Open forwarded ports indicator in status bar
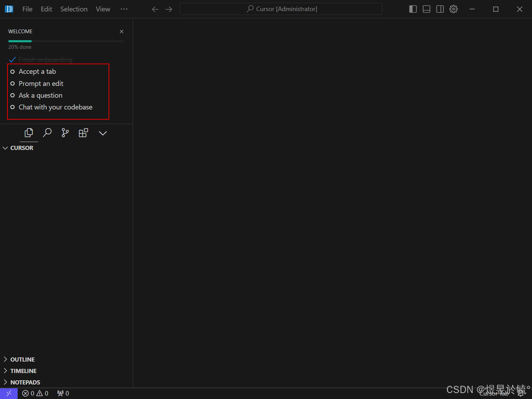Image resolution: width=532 pixels, height=399 pixels. 63,393
